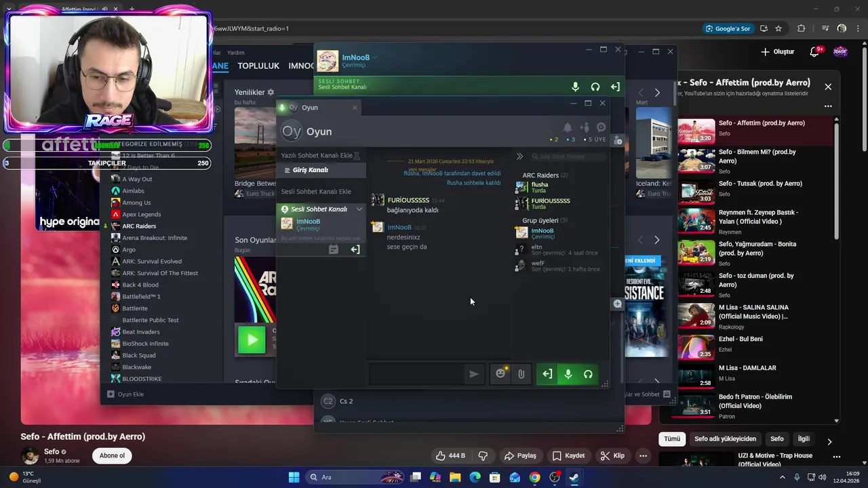The image size is (868, 488).
Task: Open the Yardım menu in Steam
Action: point(236,52)
